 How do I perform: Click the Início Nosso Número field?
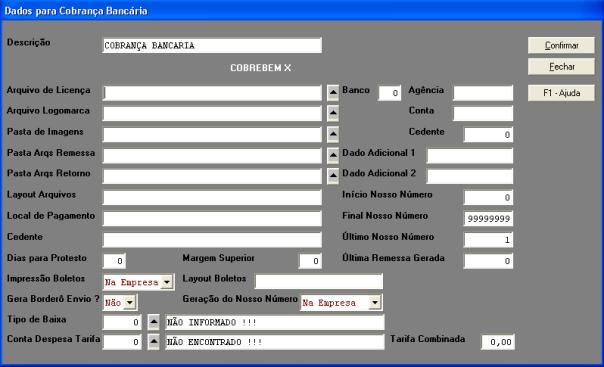488,198
